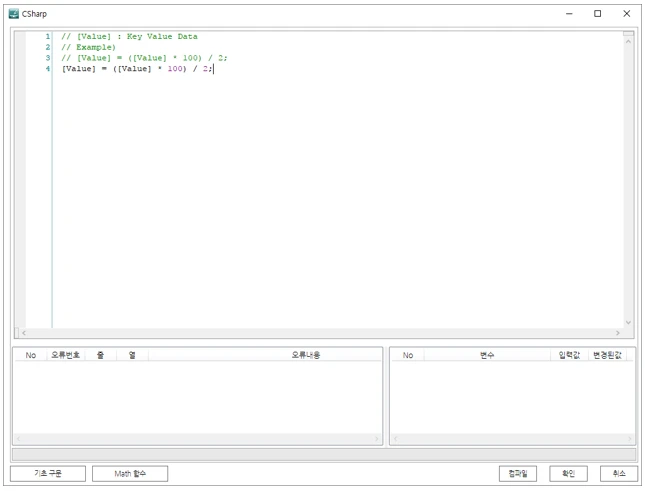
Task: Click the '// Example)' comment line
Action: click(88, 47)
